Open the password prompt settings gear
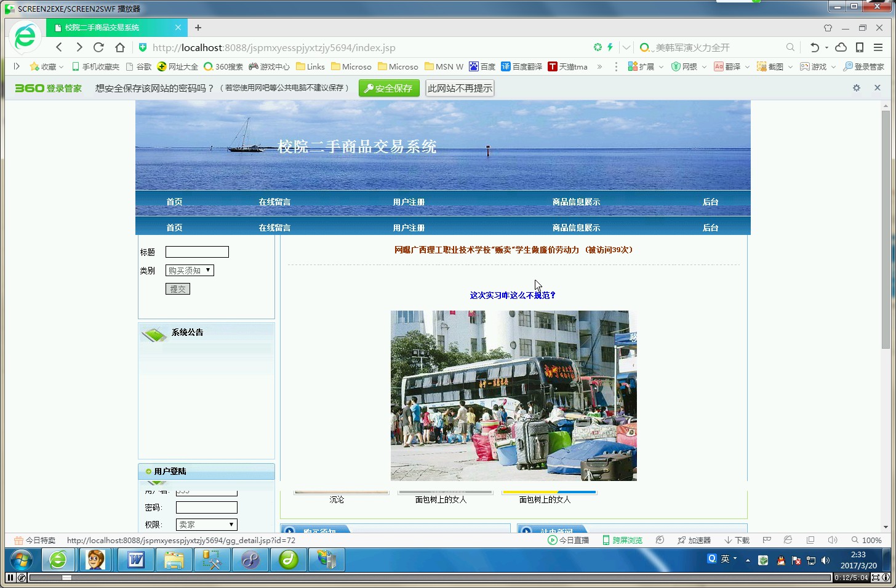 coord(856,88)
